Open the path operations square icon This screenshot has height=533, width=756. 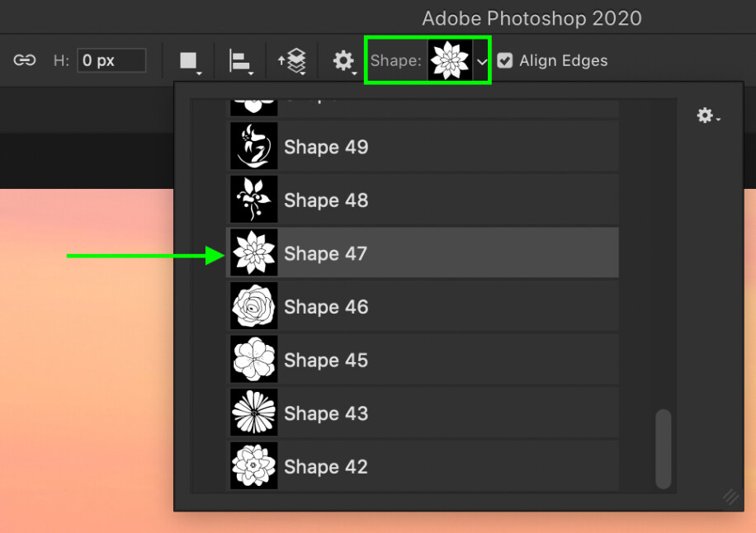pyautogui.click(x=189, y=60)
